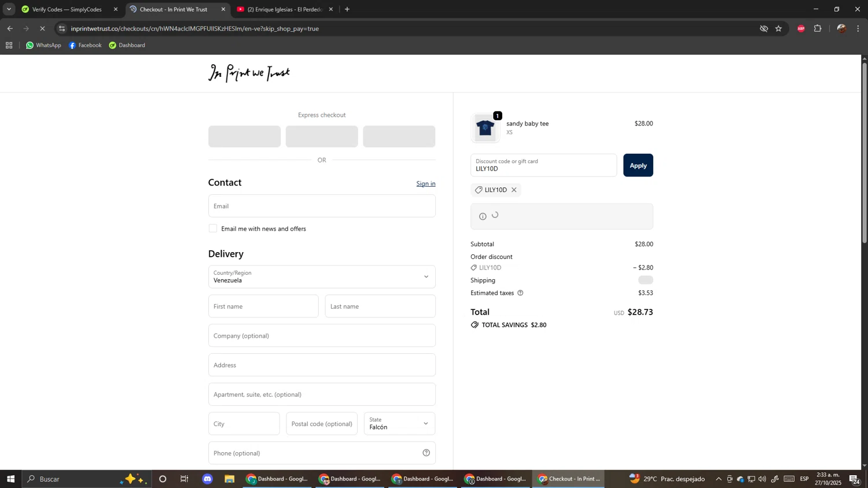The width and height of the screenshot is (868, 488).
Task: Open the taskbar clock showing 2:33 a. m.
Action: coord(829,479)
